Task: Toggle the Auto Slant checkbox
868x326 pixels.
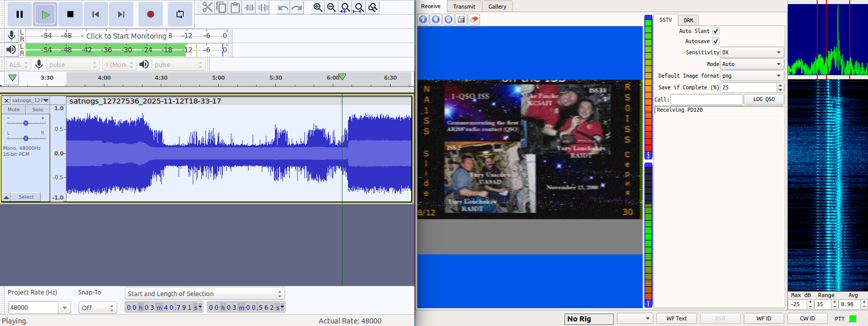Action: 715,31
